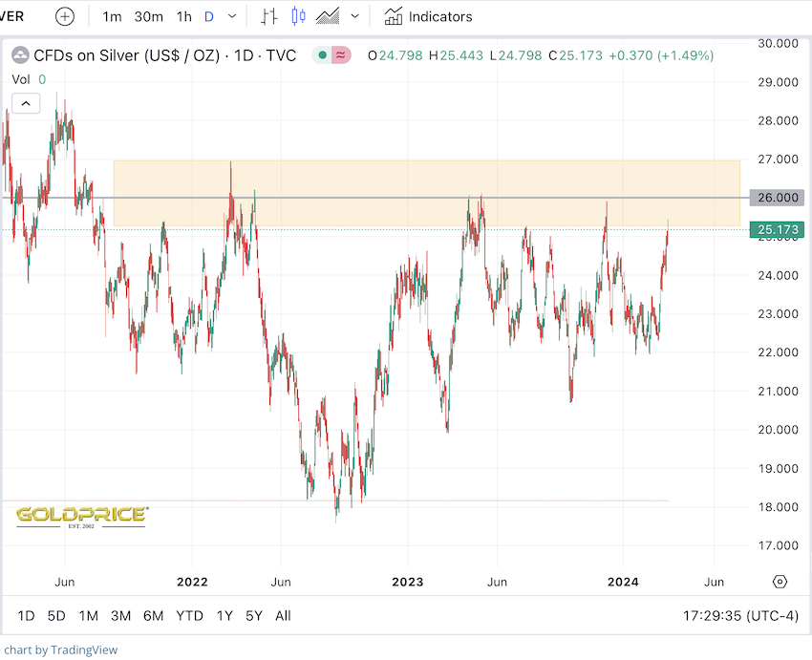Viewport: 812px width, 660px height.
Task: Click CFDs on Silver chart title
Action: 164,55
